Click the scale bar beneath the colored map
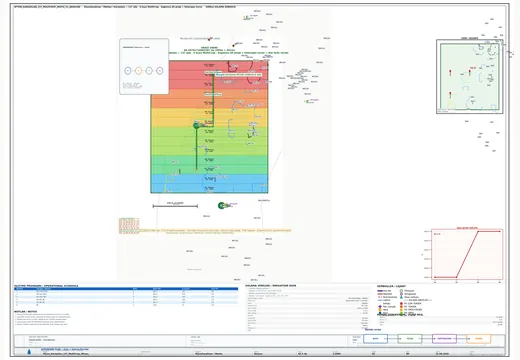Screen dimensions: 520x360 pos(175,206)
